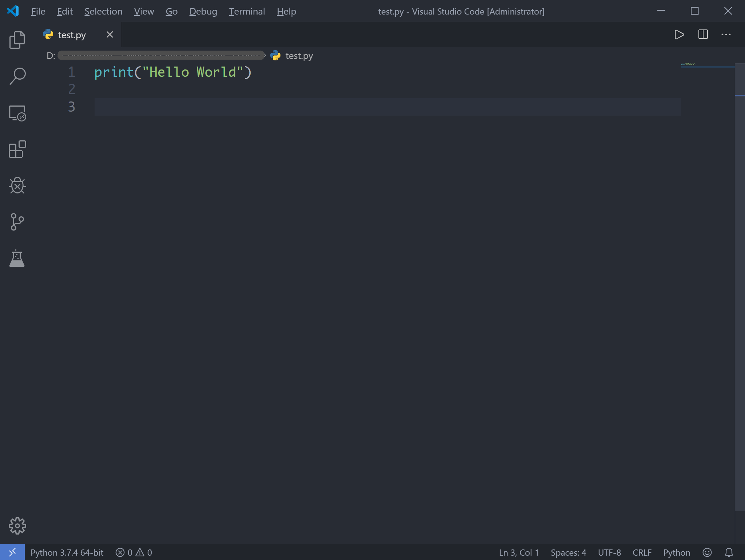745x560 pixels.
Task: Open the Manage gear menu
Action: coord(17,526)
